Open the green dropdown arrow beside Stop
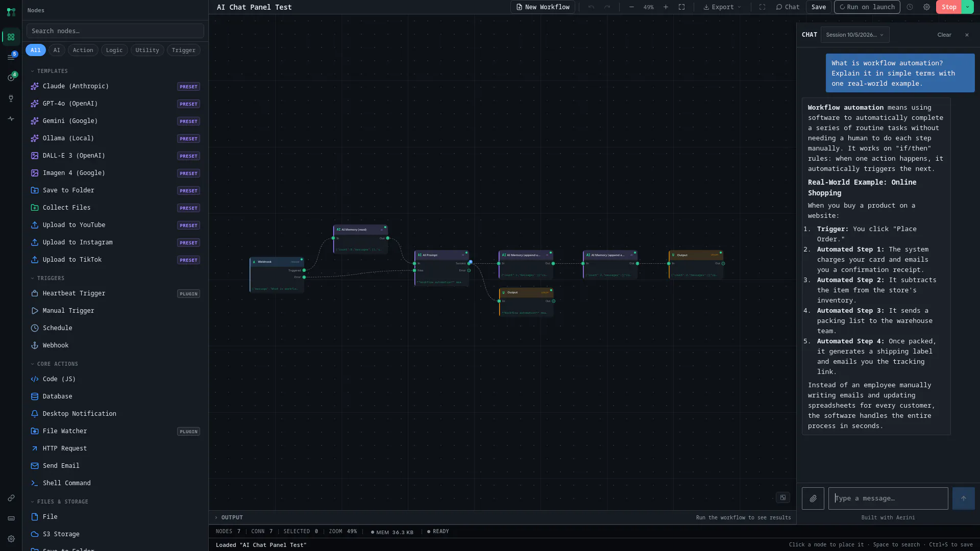 point(967,7)
